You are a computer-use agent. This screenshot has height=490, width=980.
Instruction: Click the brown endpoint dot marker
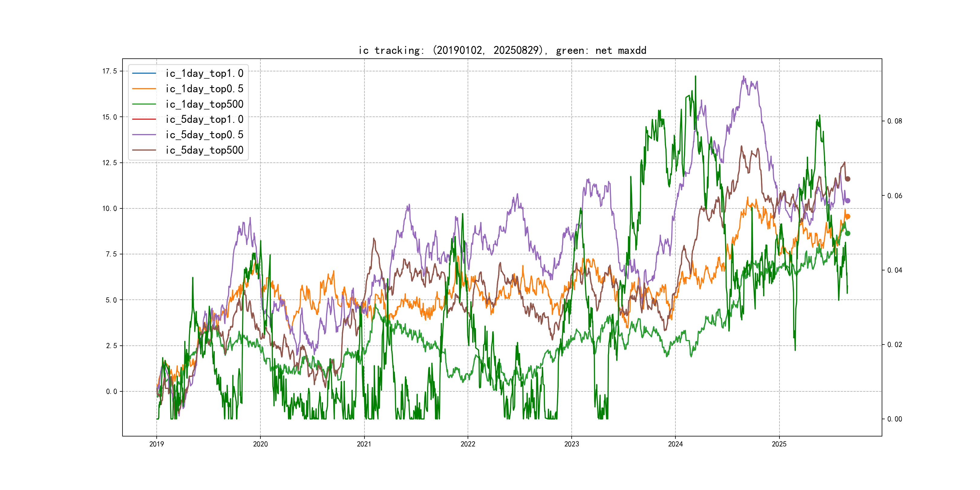point(848,179)
